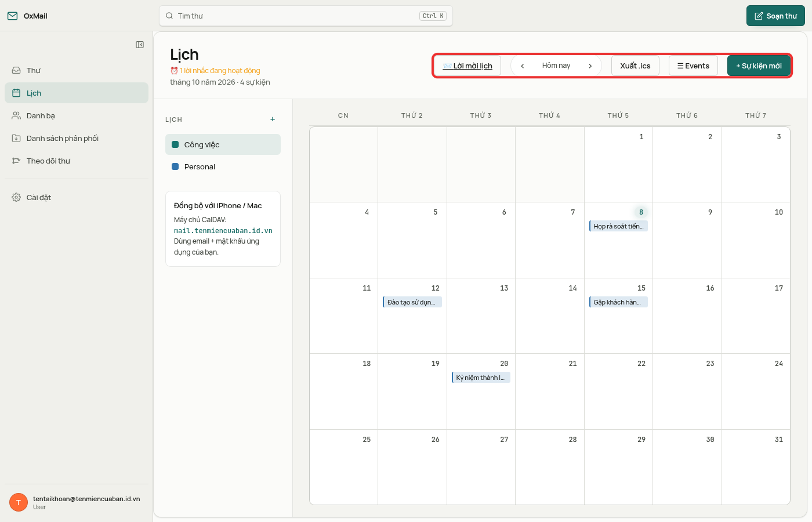Click the Thư inbox icon
Viewport: 812px width, 522px height.
[x=16, y=70]
